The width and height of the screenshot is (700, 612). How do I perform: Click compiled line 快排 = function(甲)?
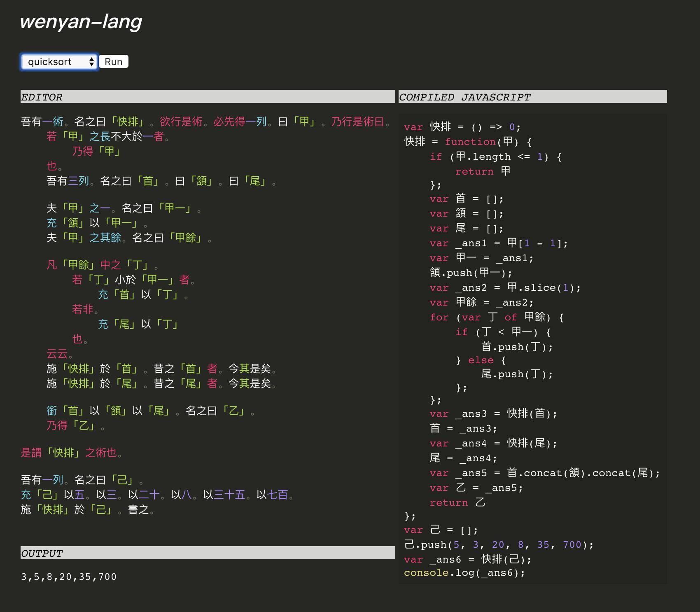point(468,142)
